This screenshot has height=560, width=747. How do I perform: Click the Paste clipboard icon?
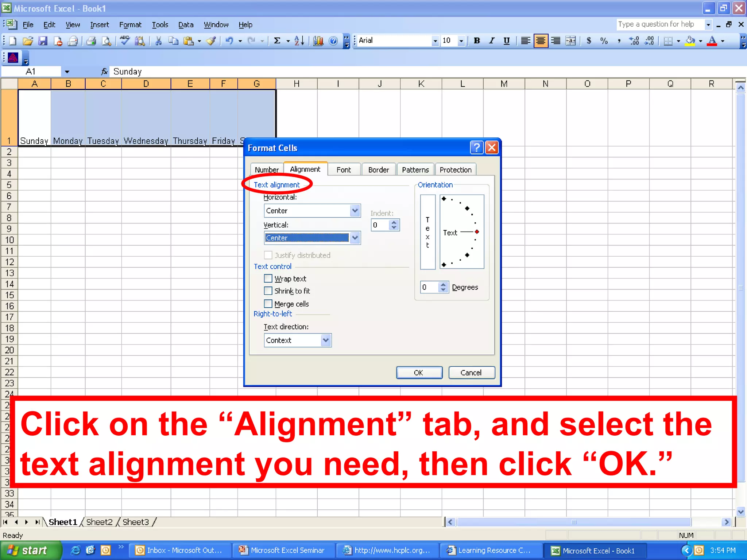(189, 41)
